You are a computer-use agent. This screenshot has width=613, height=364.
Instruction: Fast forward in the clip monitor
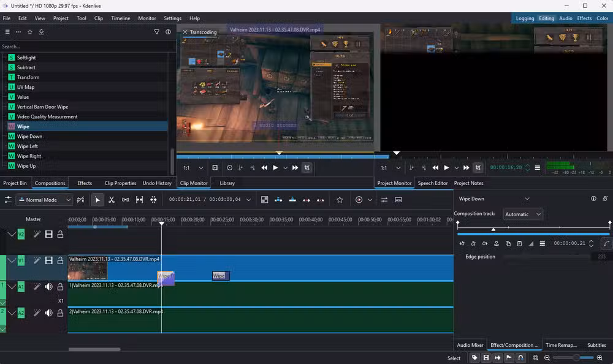point(295,168)
